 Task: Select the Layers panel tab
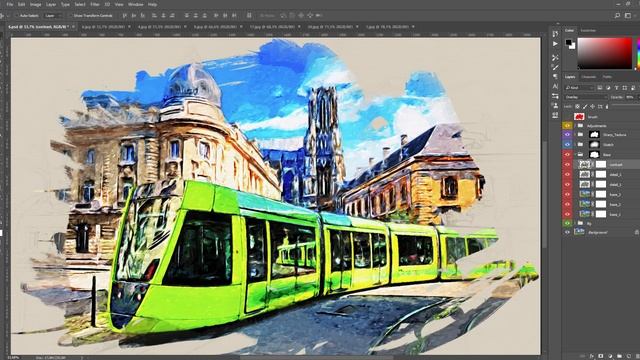(570, 77)
